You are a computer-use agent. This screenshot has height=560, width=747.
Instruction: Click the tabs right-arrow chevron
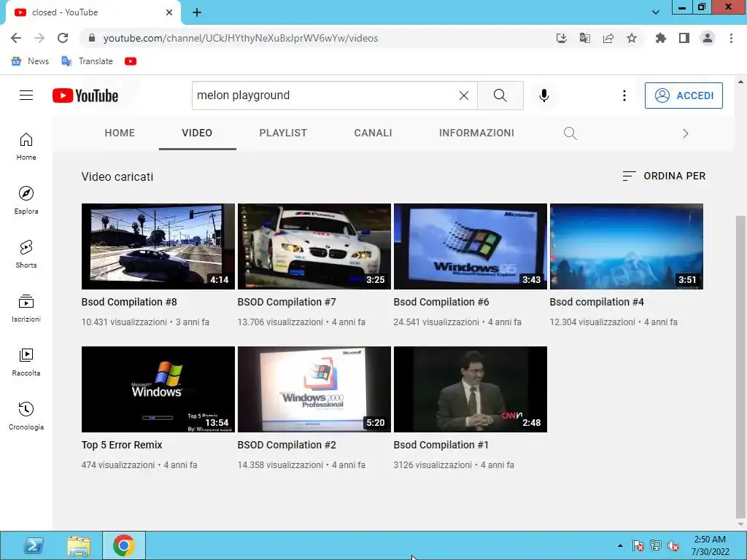click(x=686, y=133)
